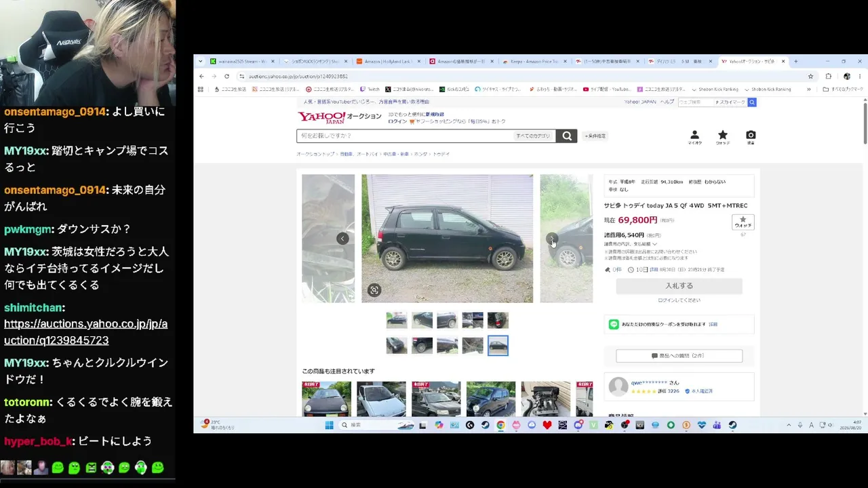Open the engine recommended listing thumbnail
This screenshot has width=868, height=488.
(545, 399)
